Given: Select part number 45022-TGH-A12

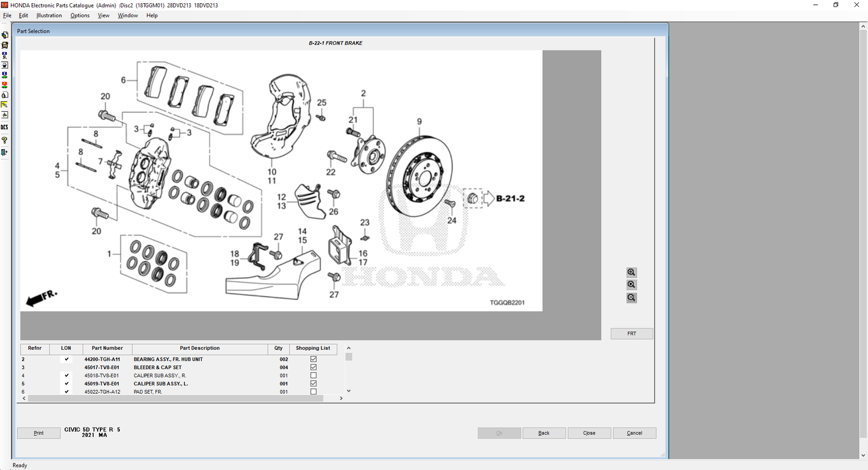Looking at the screenshot, I should tap(103, 392).
